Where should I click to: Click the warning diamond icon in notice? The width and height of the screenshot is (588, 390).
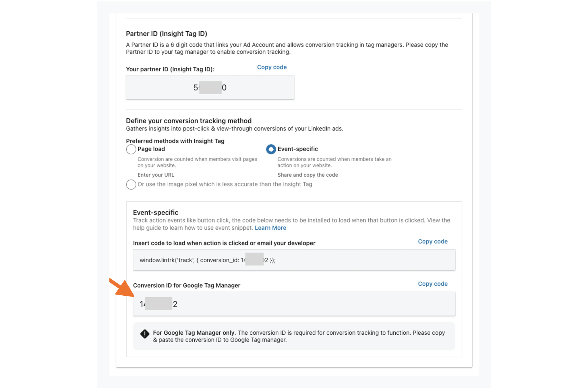point(145,334)
